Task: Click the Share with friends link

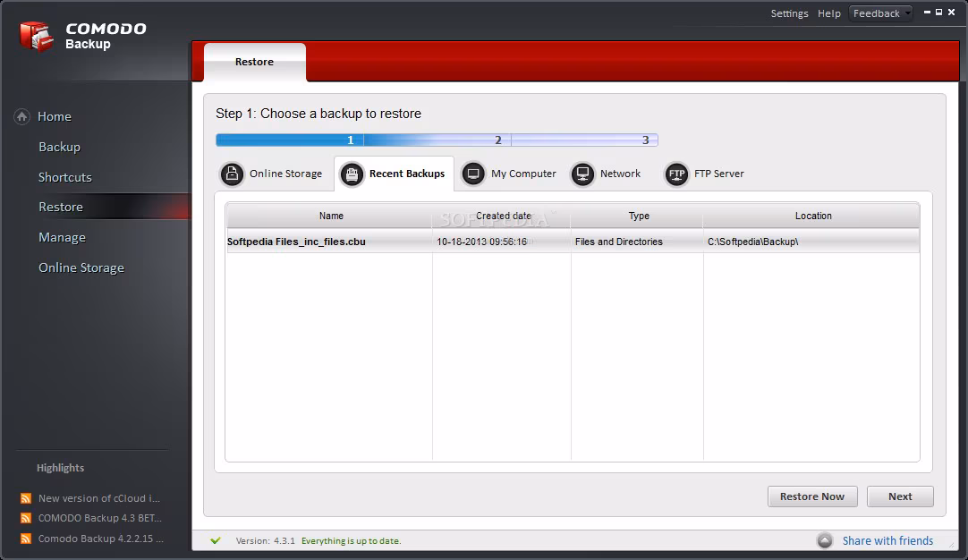Action: coord(887,541)
